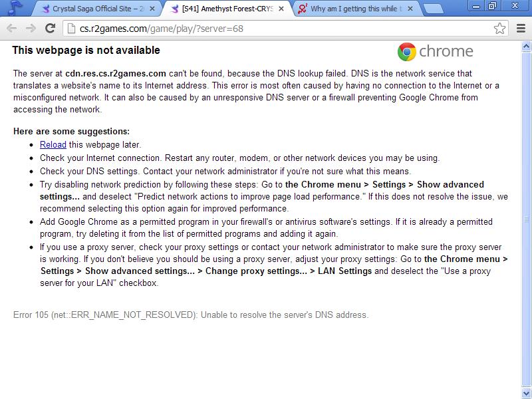Close the Crystal Saga Official Site tab
Viewport: 532px width, 399px height.
pos(154,9)
